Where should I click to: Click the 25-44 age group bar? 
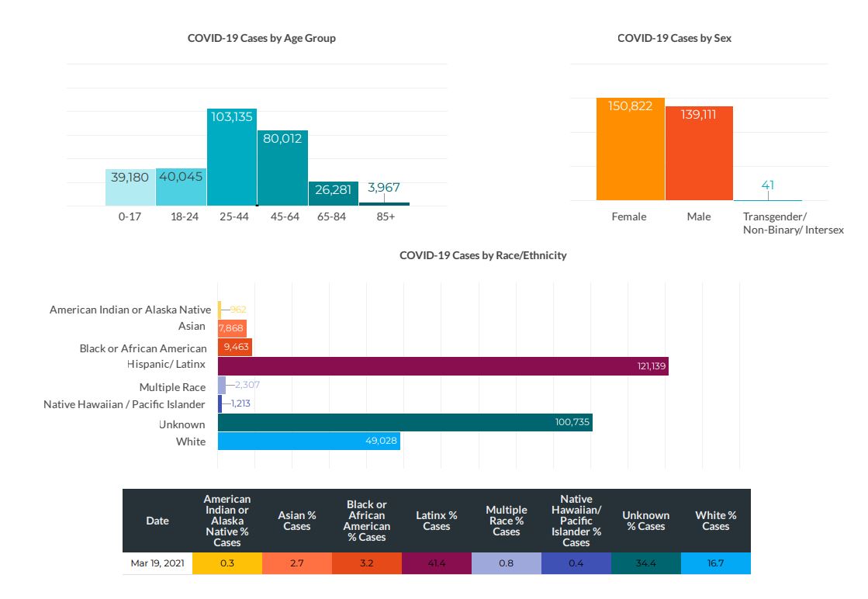coord(232,158)
